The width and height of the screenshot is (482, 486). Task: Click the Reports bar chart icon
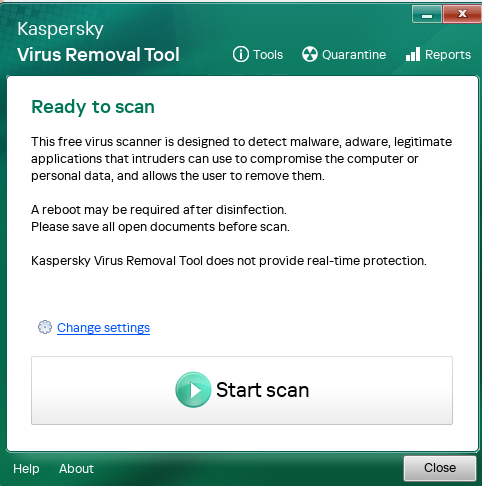tap(413, 54)
